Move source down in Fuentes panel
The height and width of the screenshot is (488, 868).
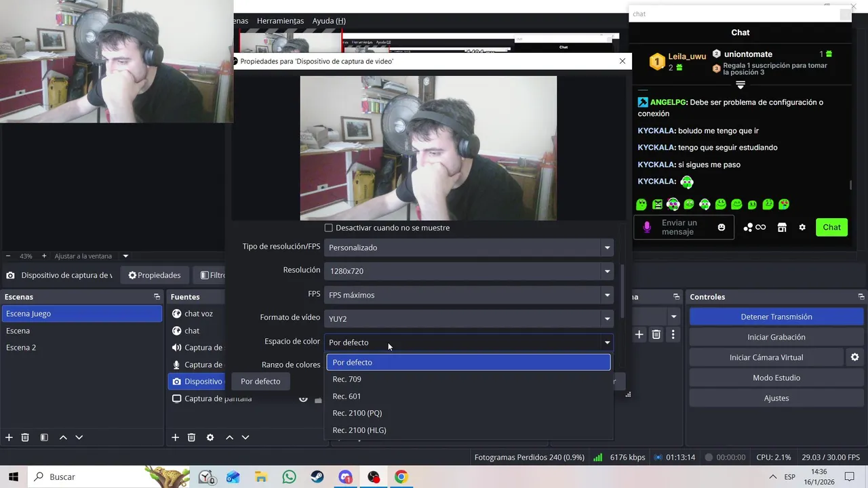pyautogui.click(x=245, y=438)
